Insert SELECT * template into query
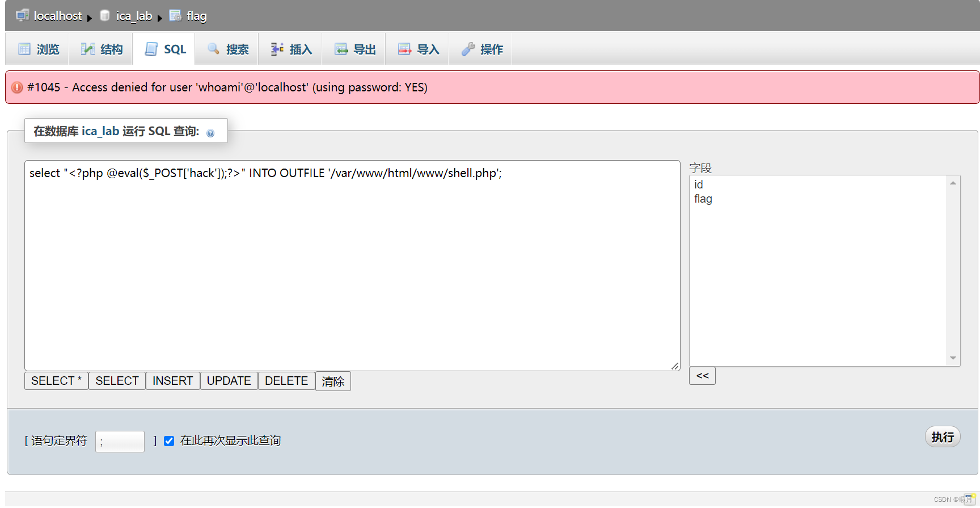 coord(56,381)
